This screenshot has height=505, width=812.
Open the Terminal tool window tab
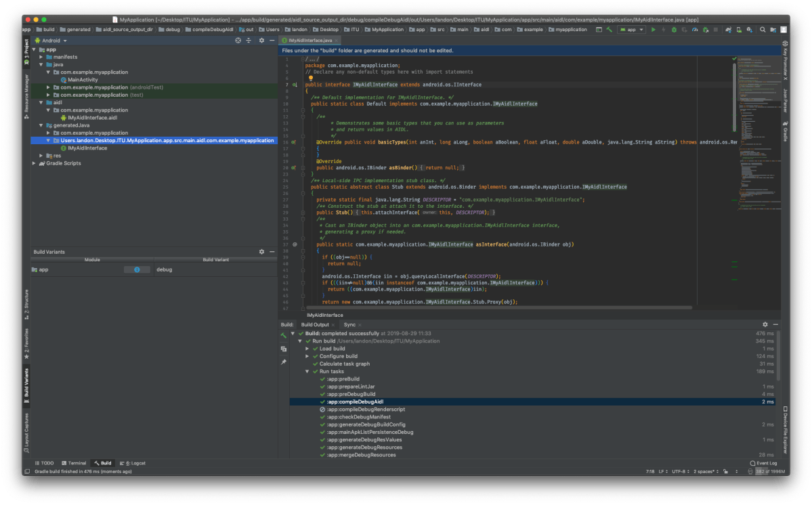(74, 463)
